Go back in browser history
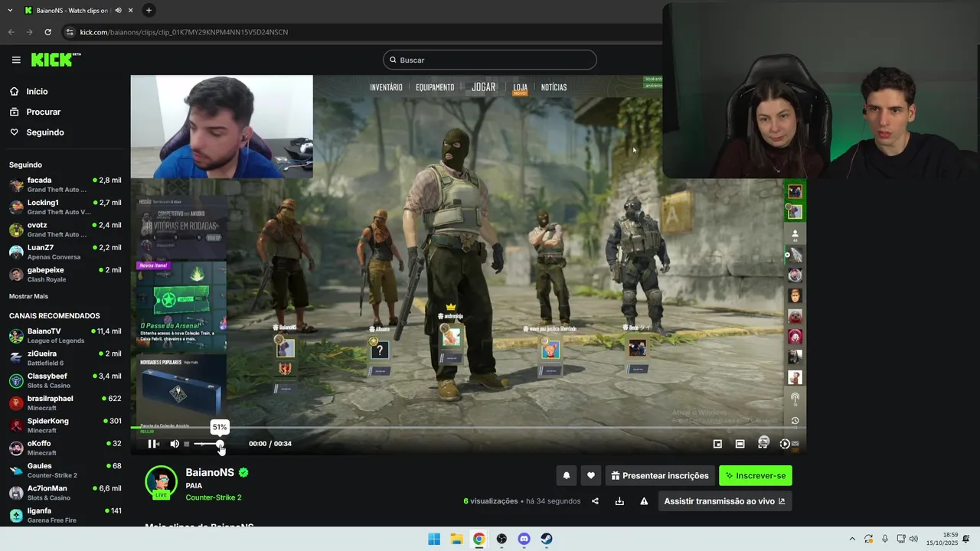980x551 pixels. pos(11,32)
